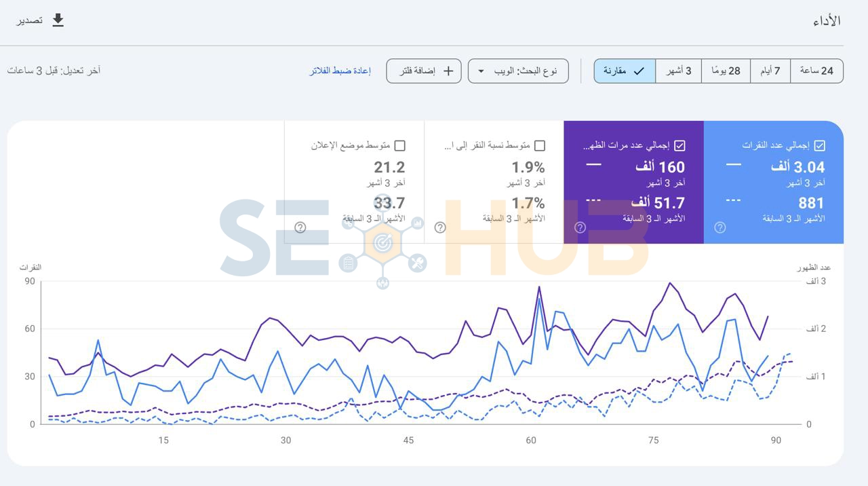
Task: Click the reset filters link
Action: tap(340, 71)
